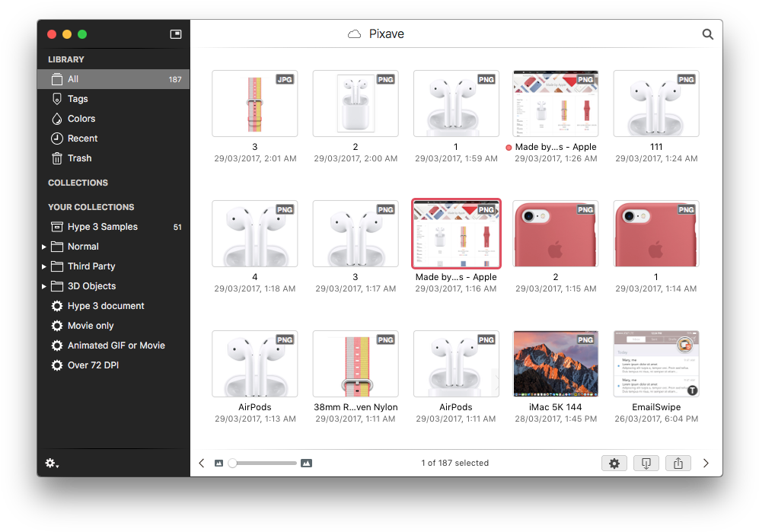Expand the Third Party folder
The image size is (759, 532).
[44, 266]
